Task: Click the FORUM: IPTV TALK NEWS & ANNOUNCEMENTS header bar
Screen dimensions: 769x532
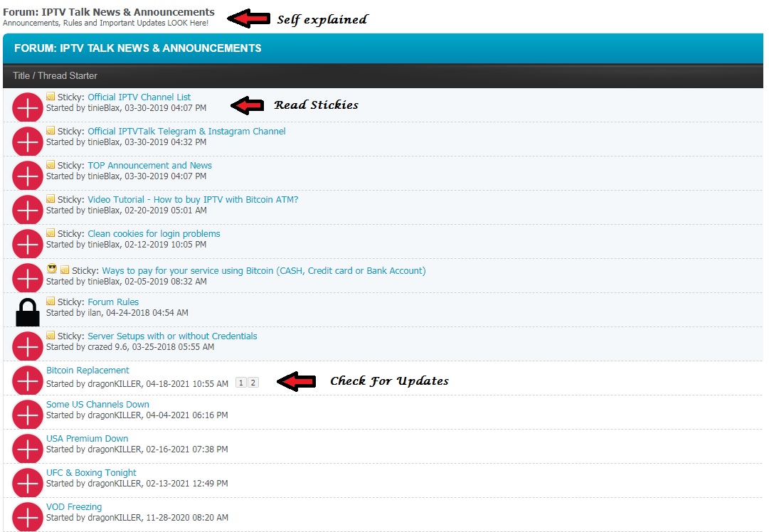Action: pyautogui.click(x=383, y=48)
